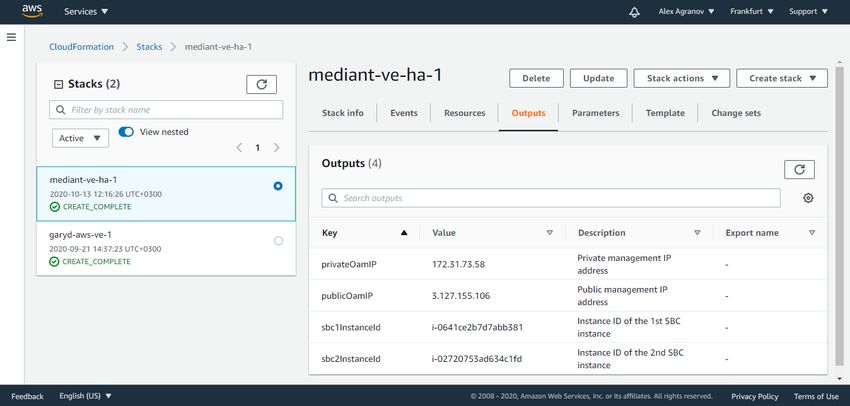Click the sbc2InstanceId key cell
Screen dimensions: 850x406
coord(351,359)
